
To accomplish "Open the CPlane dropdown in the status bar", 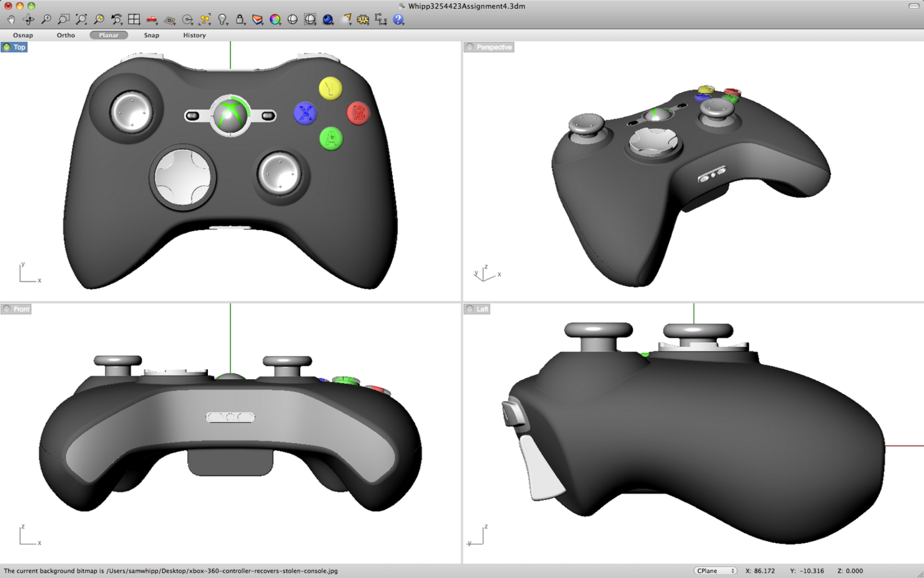I will (x=715, y=571).
